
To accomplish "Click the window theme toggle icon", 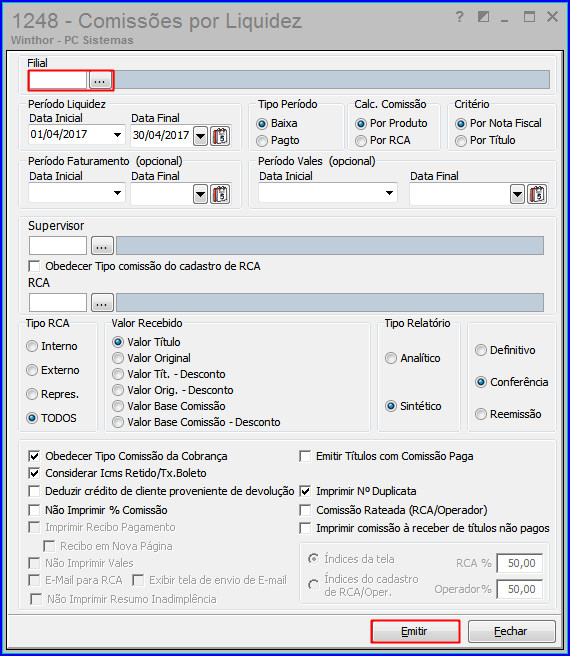I will pos(483,17).
